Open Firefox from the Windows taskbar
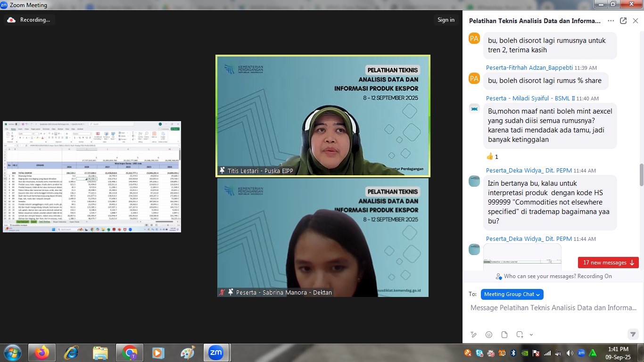 tap(41, 353)
